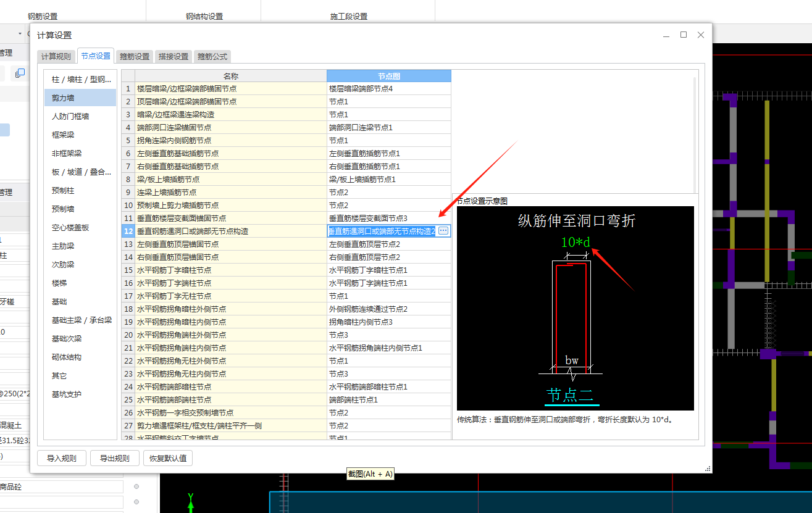Click the 垂直筋遇洞口或端部无节点构造2 input cell
Viewport: 812px width, 513px height.
[x=382, y=231]
